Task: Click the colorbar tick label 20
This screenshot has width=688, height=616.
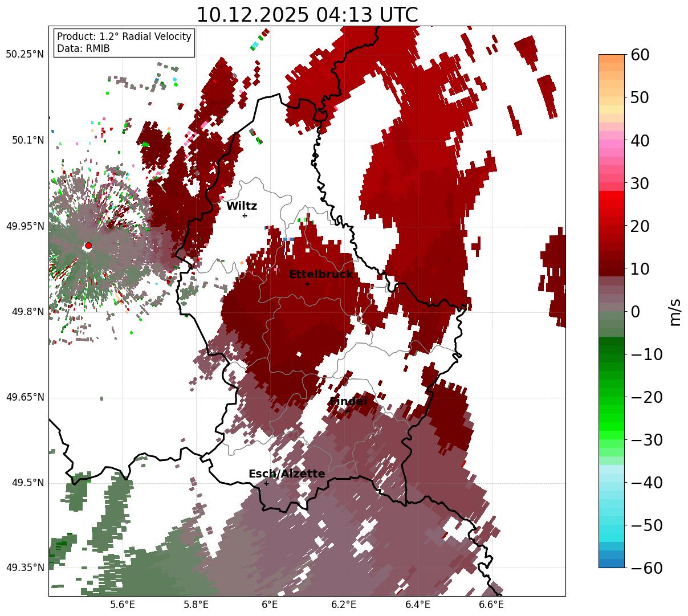Action: tap(639, 226)
